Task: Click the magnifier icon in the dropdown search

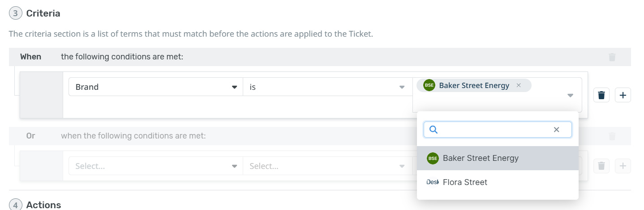Action: pyautogui.click(x=433, y=130)
